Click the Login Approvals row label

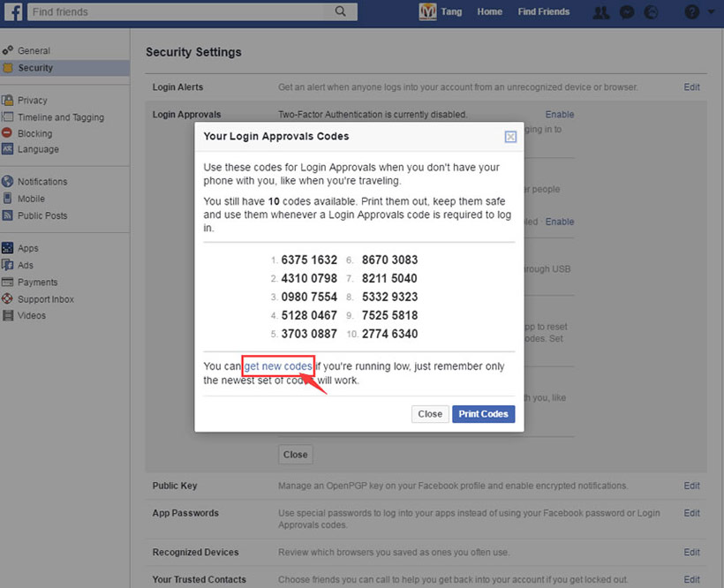click(x=186, y=115)
